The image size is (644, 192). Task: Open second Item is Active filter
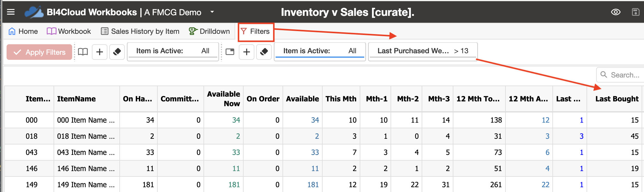point(320,51)
